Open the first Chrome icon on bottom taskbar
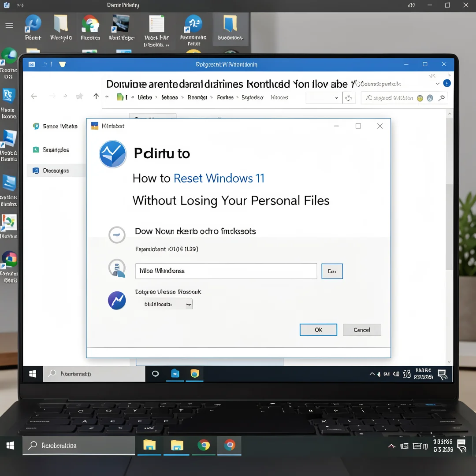This screenshot has width=476, height=476. (204, 445)
